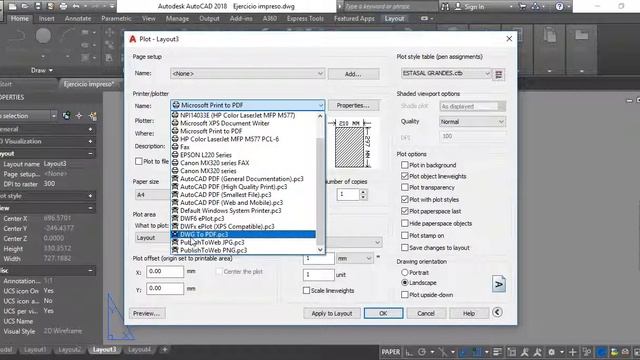The height and width of the screenshot is (360, 640).
Task: Open the Page setup Name dropdown
Action: pos(247,73)
